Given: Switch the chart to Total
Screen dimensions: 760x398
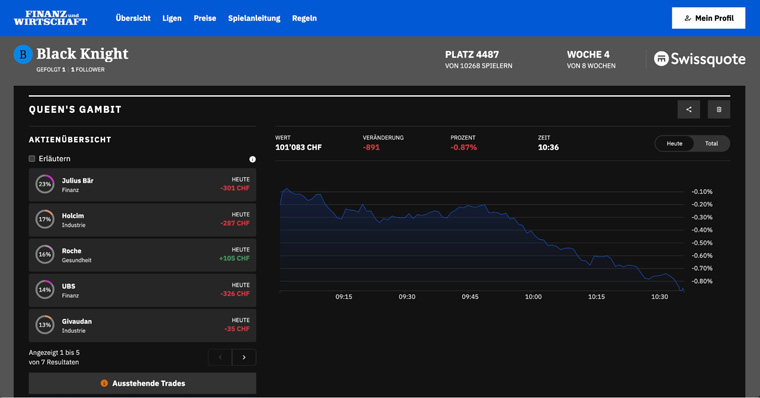Looking at the screenshot, I should click(x=711, y=143).
